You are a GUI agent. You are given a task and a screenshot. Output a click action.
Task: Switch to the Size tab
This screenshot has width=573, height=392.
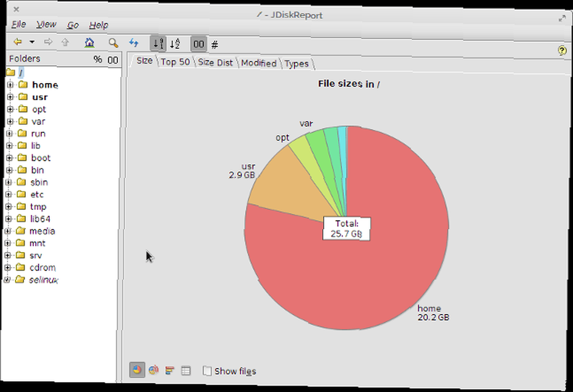point(144,61)
